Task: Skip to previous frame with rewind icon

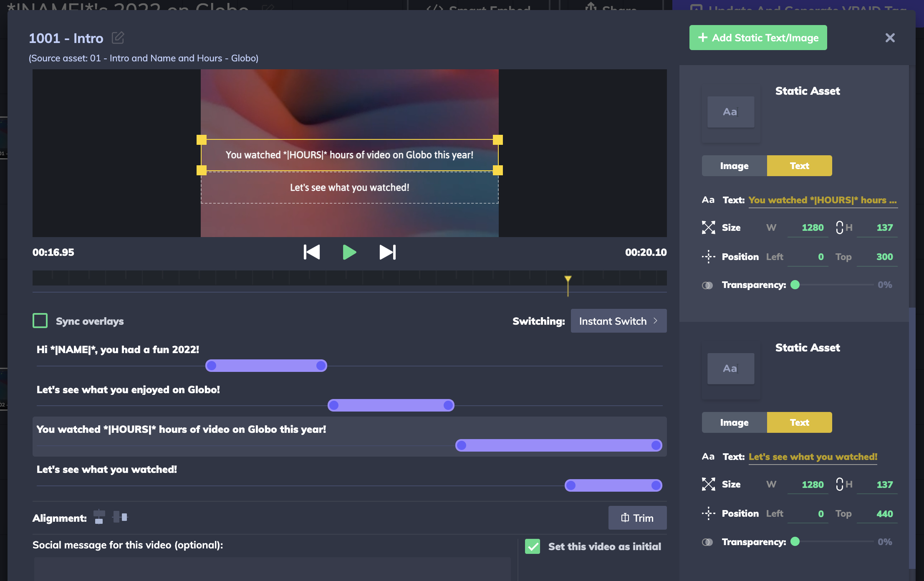Action: [x=312, y=252]
